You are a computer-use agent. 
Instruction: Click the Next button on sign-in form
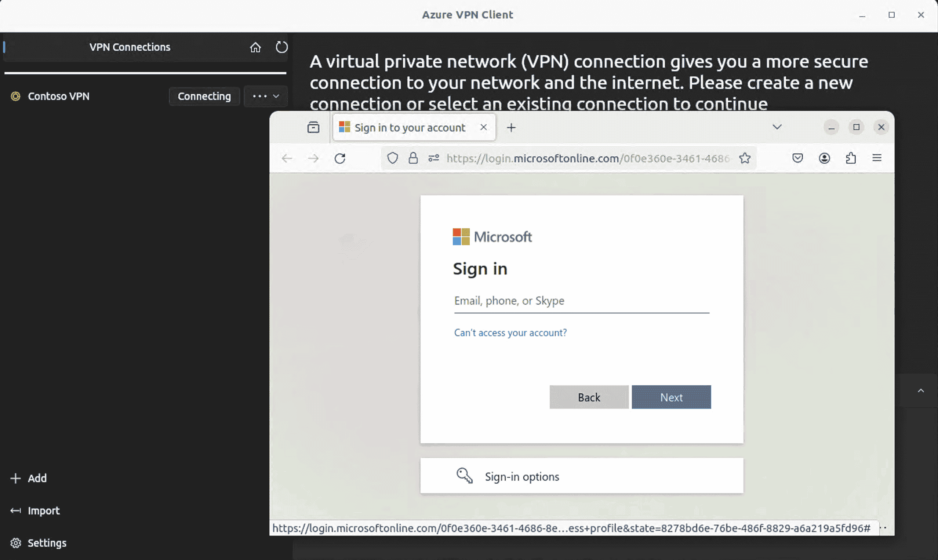(x=671, y=397)
